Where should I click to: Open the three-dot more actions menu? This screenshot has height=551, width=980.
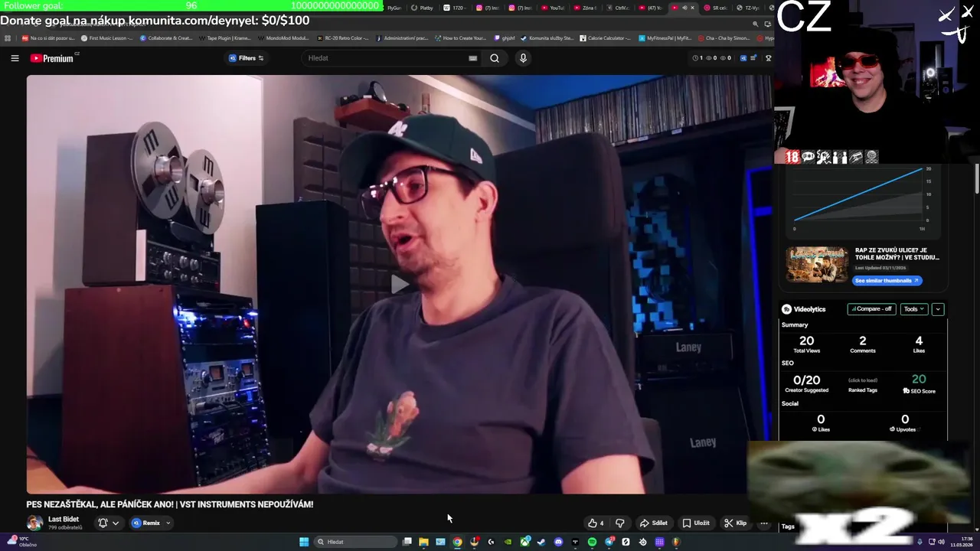(x=763, y=523)
